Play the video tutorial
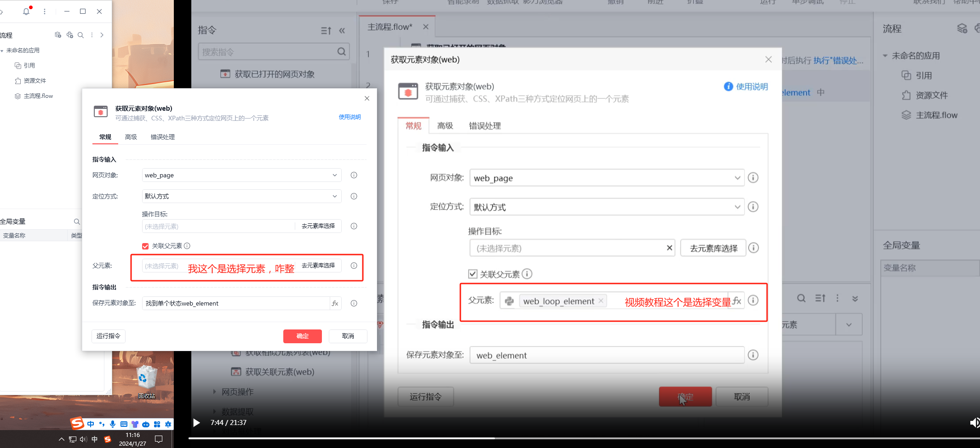Screen dimensions: 980x448 (x=196, y=423)
